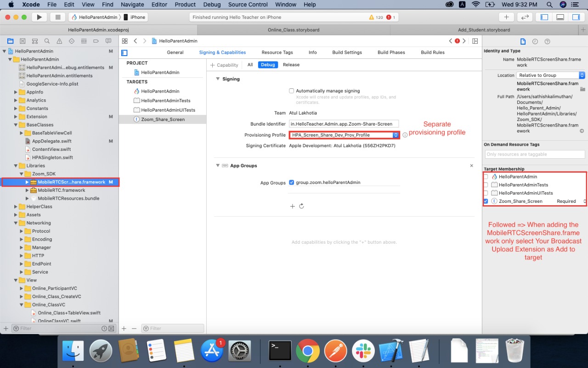Collapse the Networking folder
This screenshot has height=368, width=588.
pyautogui.click(x=16, y=223)
